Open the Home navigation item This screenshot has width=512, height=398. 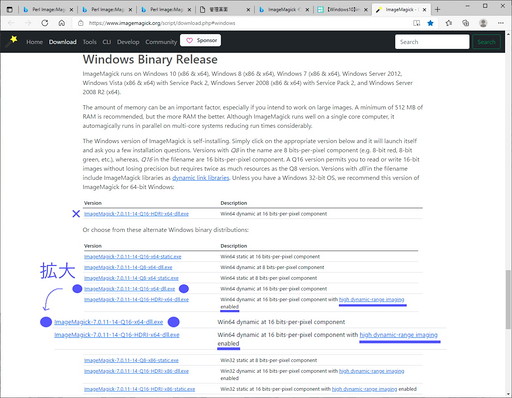click(x=34, y=42)
